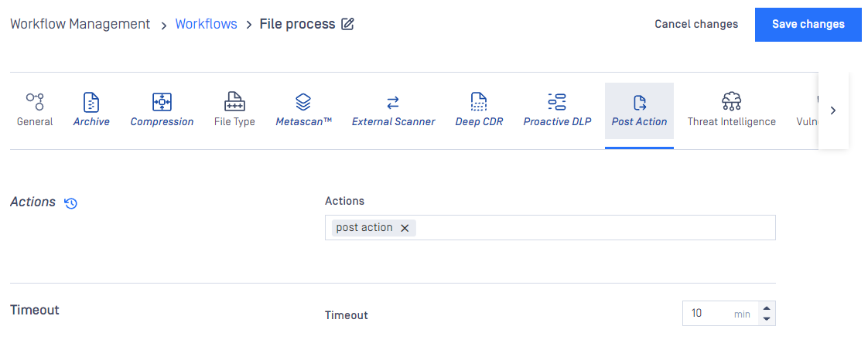Viewport: 868px width, 350px height.
Task: Save changes to the workflow
Action: (808, 24)
